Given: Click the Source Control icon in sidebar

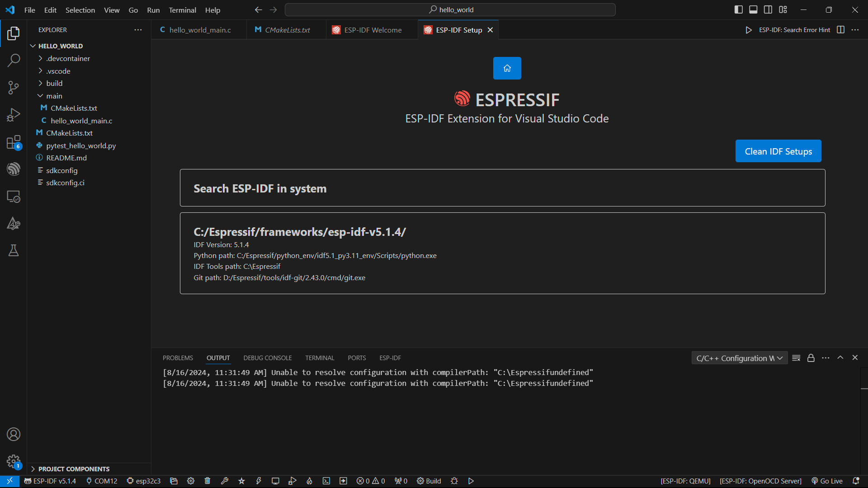Looking at the screenshot, I should 13,88.
